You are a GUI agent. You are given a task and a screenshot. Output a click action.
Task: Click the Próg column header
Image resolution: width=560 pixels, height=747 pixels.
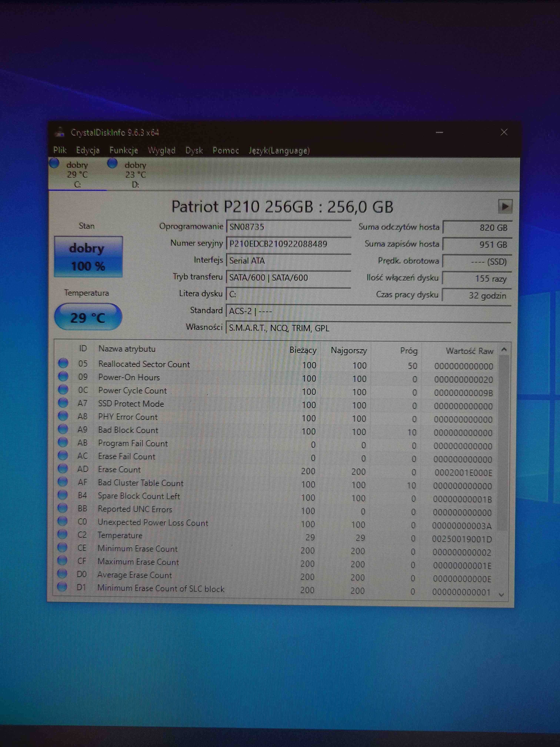pyautogui.click(x=409, y=351)
